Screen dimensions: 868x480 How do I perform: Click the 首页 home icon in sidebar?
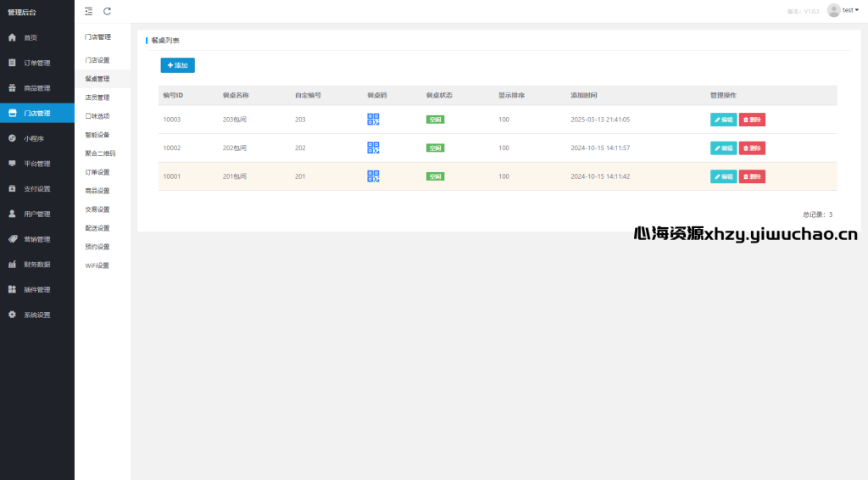point(12,37)
